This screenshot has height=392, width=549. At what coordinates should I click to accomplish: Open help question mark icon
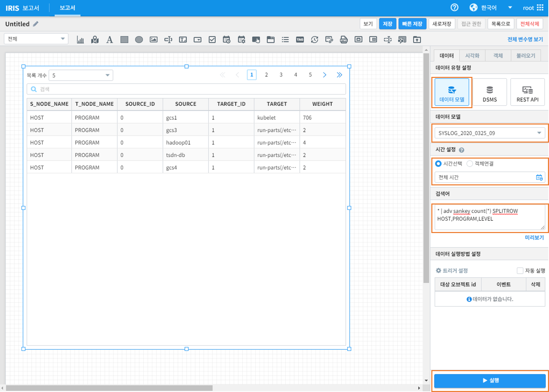click(454, 7)
